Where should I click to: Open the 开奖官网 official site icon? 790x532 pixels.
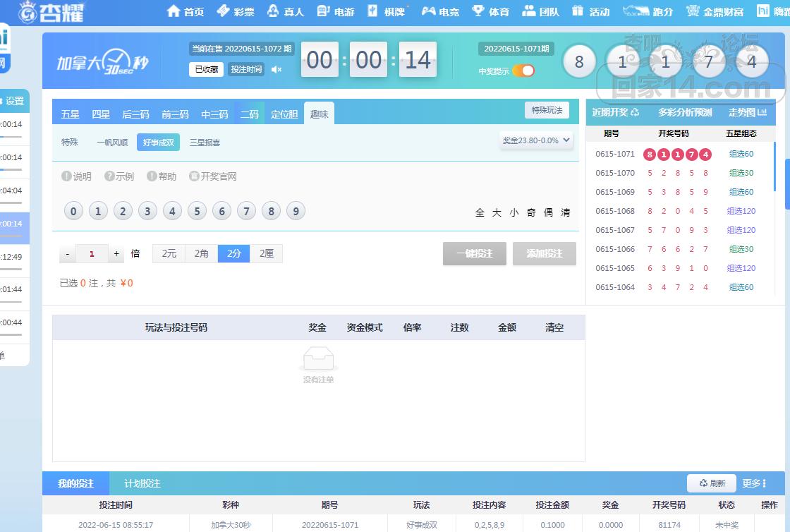tap(194, 176)
